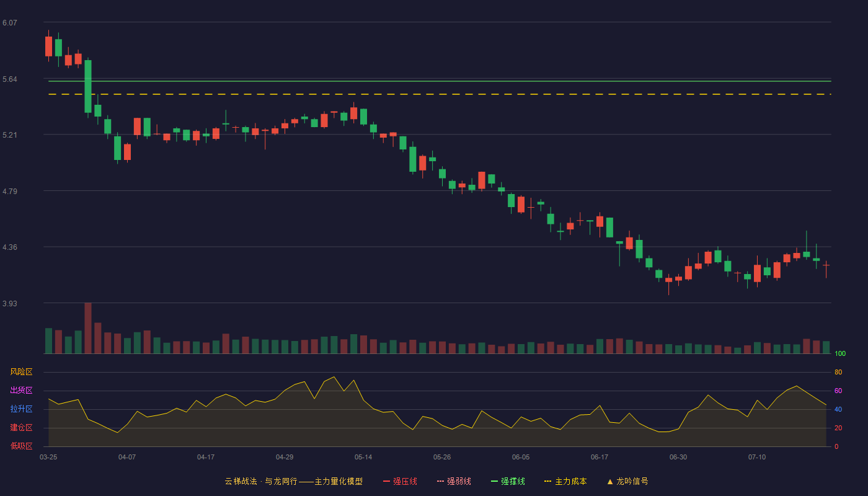The height and width of the screenshot is (496, 868).
Task: Click the 03-25 date axis label
Action: (48, 457)
